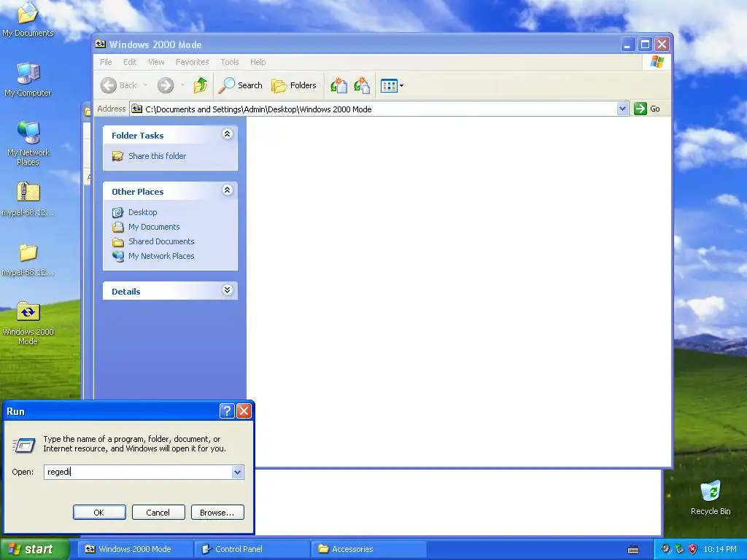Switch to Accessories taskbar button
This screenshot has height=560, width=747.
(369, 549)
